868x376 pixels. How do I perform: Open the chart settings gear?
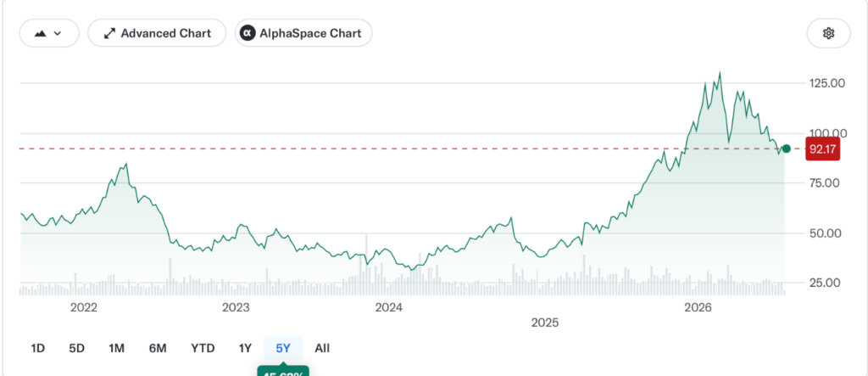(x=828, y=33)
